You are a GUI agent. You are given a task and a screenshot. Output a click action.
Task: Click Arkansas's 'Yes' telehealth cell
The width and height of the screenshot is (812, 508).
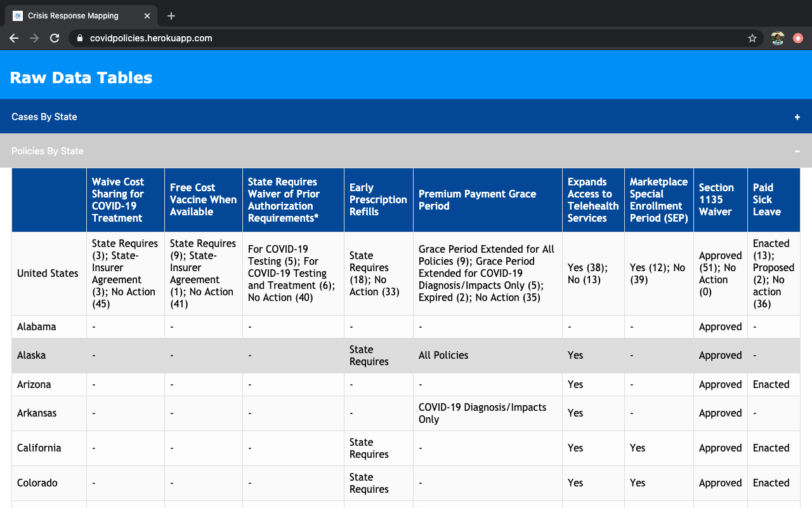pos(593,413)
